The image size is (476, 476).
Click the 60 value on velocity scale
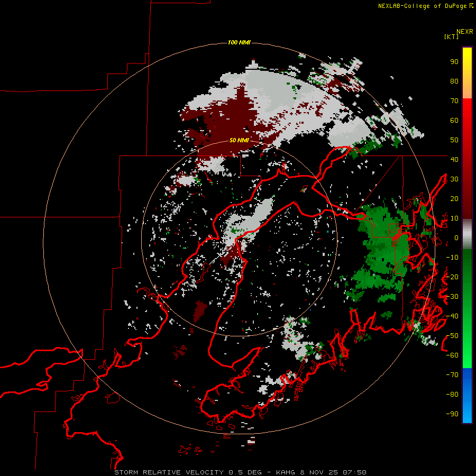[454, 120]
